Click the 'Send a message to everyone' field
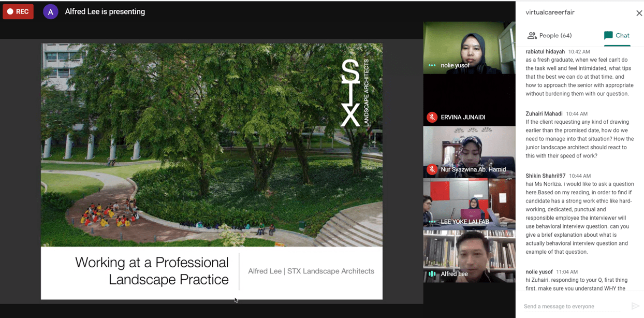Screen dimensions: 644x318 click(569, 306)
